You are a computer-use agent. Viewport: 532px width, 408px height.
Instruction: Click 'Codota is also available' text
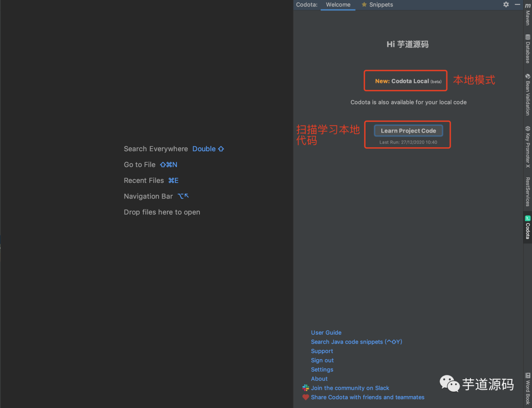coord(408,102)
